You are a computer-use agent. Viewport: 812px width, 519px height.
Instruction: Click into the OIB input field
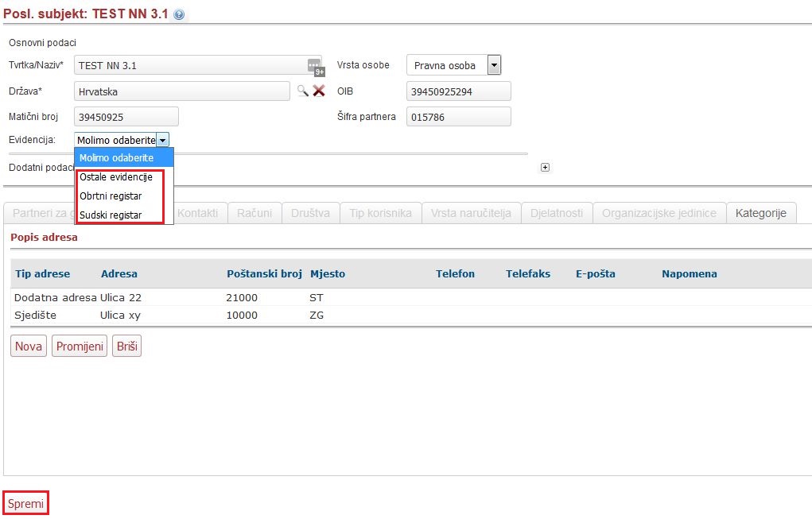point(458,91)
